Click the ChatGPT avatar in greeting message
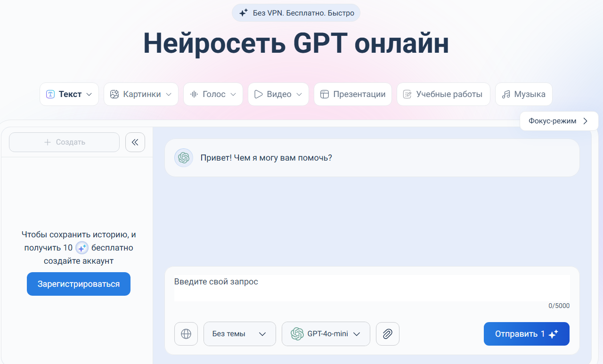The width and height of the screenshot is (603, 364). [x=184, y=158]
